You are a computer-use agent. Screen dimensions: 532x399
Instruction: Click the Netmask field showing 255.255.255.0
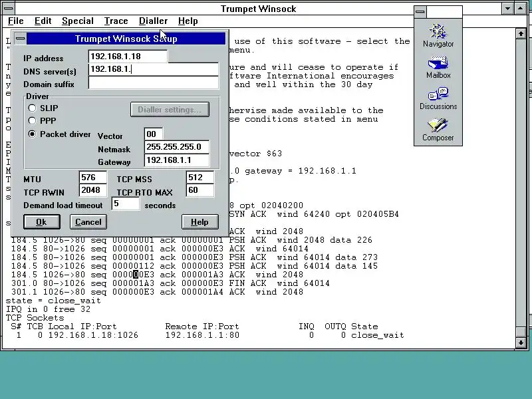pyautogui.click(x=177, y=147)
